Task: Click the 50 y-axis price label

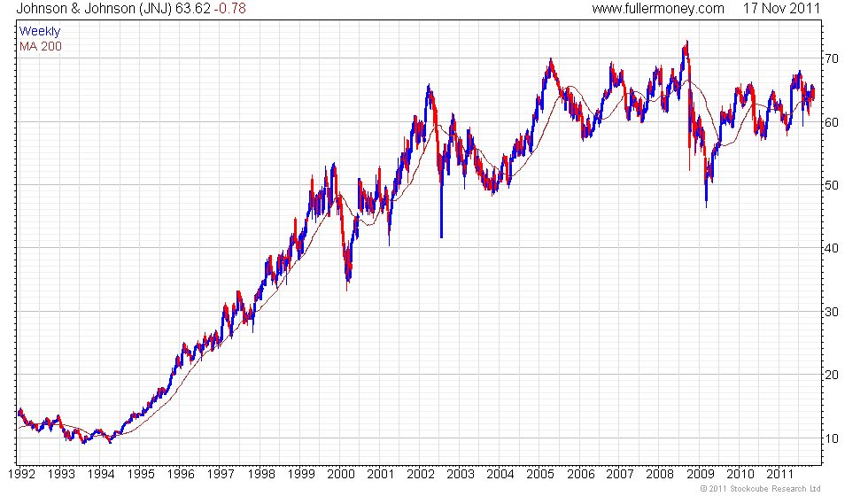Action: click(832, 185)
